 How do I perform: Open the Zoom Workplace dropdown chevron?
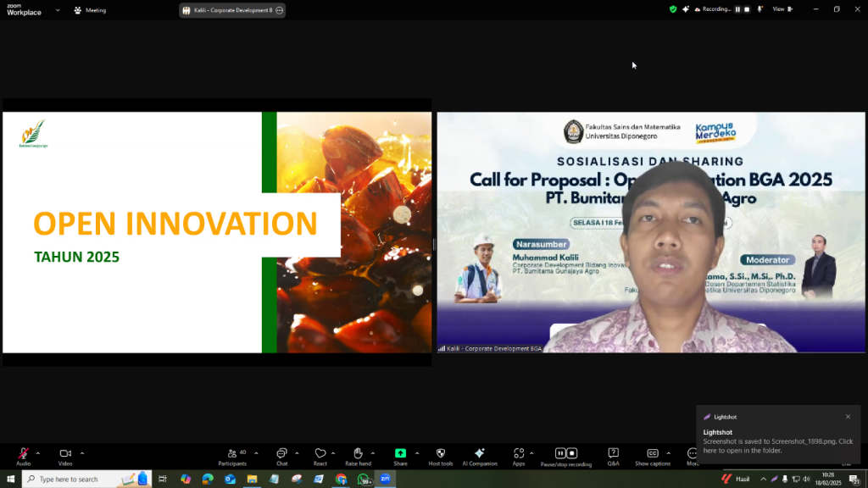click(58, 10)
